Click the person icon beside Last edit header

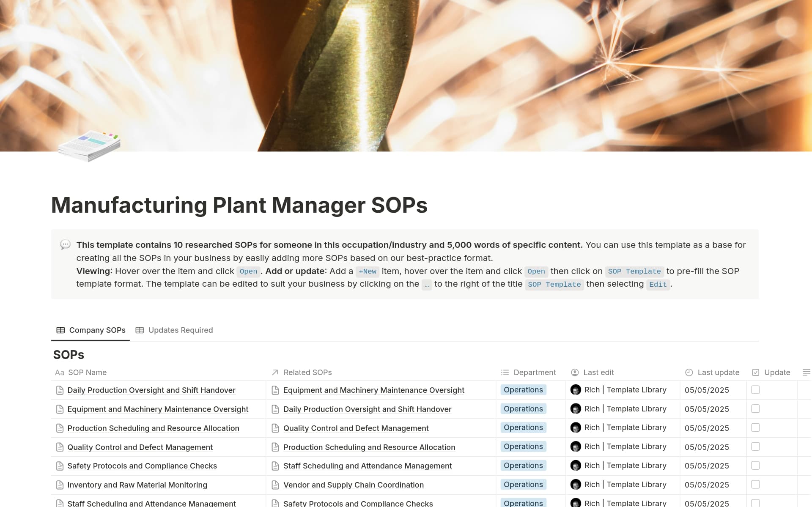pyautogui.click(x=575, y=373)
